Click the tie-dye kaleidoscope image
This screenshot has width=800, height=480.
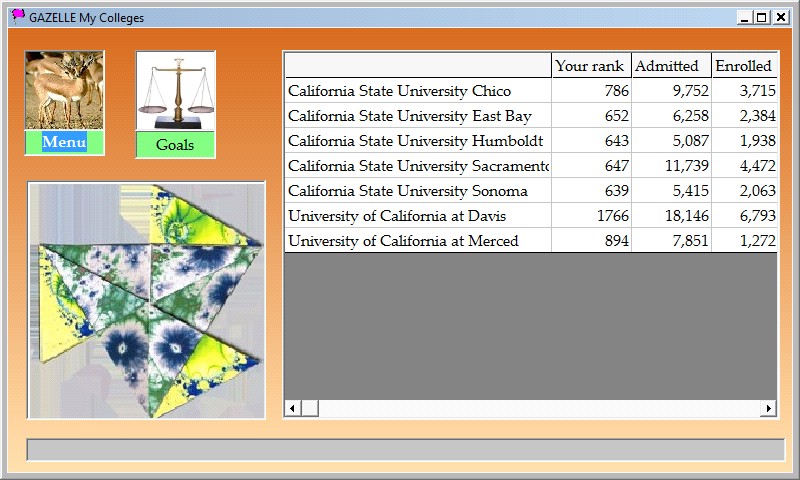coord(146,300)
